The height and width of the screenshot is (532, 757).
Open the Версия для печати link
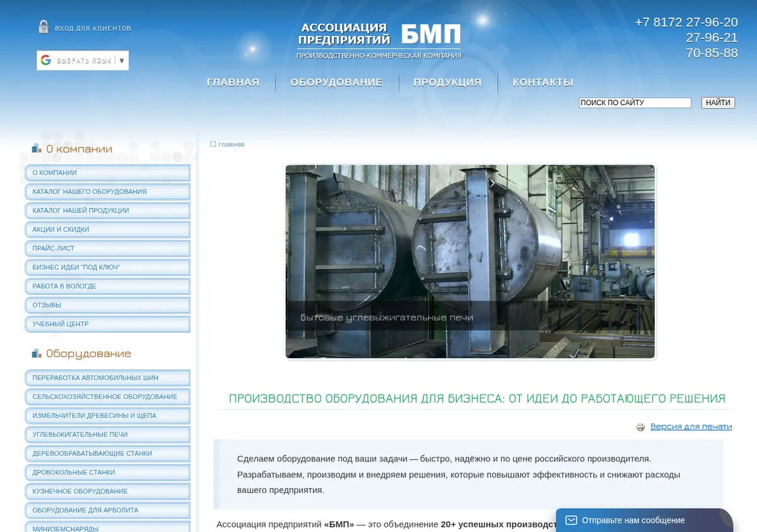(x=691, y=427)
